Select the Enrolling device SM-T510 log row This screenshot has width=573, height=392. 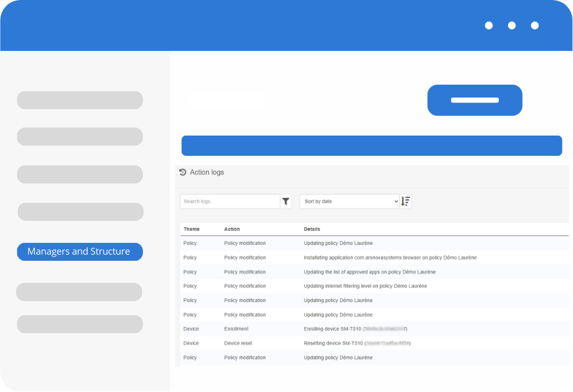355,329
